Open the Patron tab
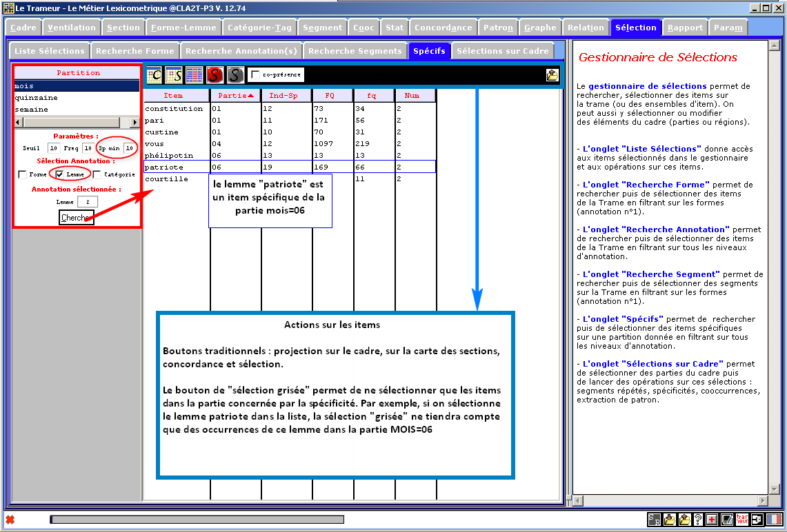This screenshot has width=787, height=532. tap(498, 28)
